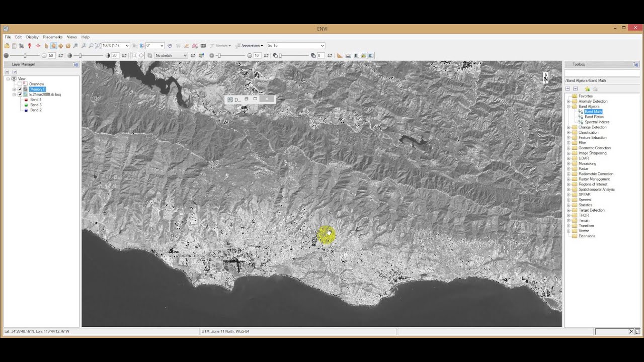Screen dimensions: 644x362
Task: Select the Zoom magnifier tool
Action: click(x=75, y=46)
